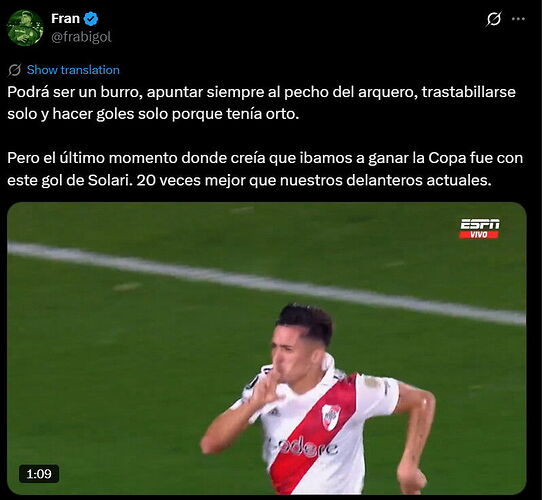The image size is (542, 500).
Task: Click the ESPN VIVO logo in video
Action: click(x=479, y=229)
